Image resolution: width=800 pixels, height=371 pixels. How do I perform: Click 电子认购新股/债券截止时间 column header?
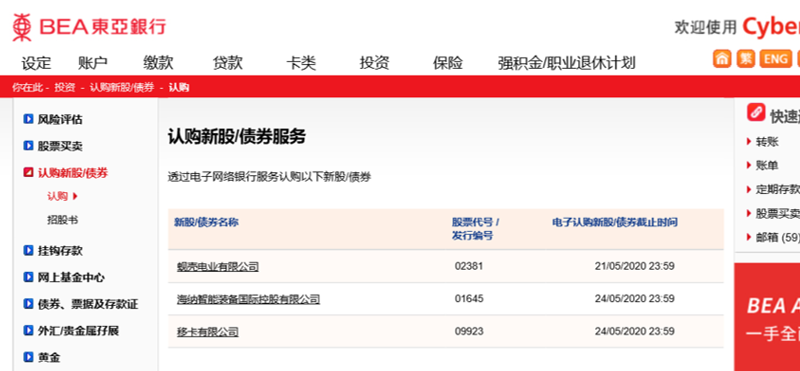(x=615, y=222)
